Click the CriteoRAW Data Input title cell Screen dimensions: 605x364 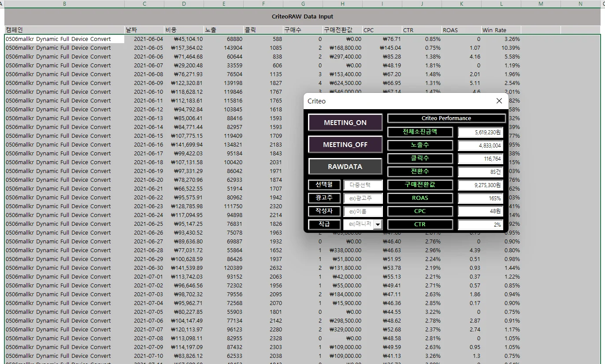click(302, 17)
